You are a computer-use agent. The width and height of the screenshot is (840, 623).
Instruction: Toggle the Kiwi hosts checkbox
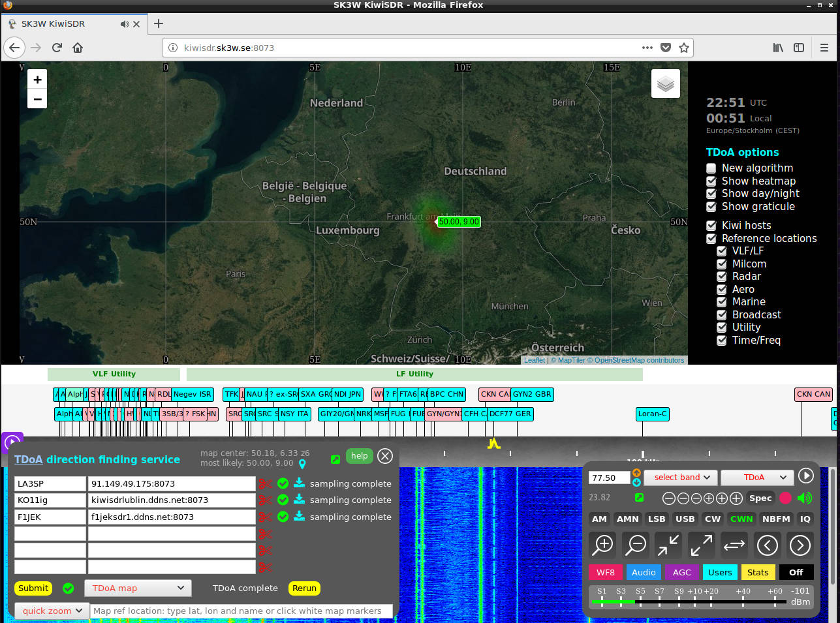[711, 226]
